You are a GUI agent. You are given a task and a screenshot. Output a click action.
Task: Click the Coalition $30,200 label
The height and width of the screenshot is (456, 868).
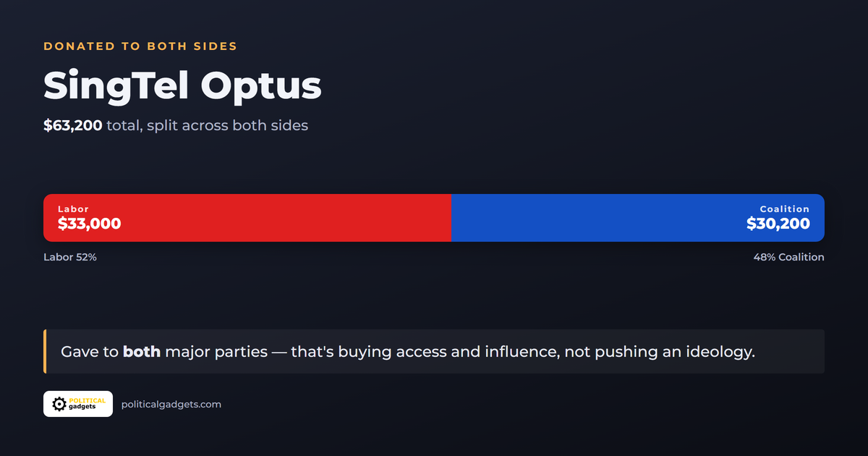click(x=778, y=224)
